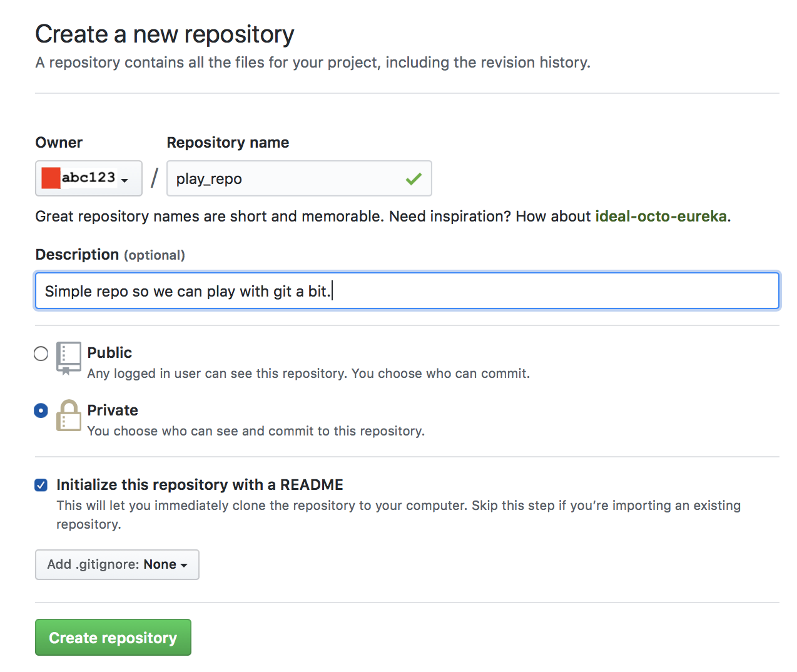Open the Owner selection dropdown
Screen dimensions: 797x672
[88, 178]
